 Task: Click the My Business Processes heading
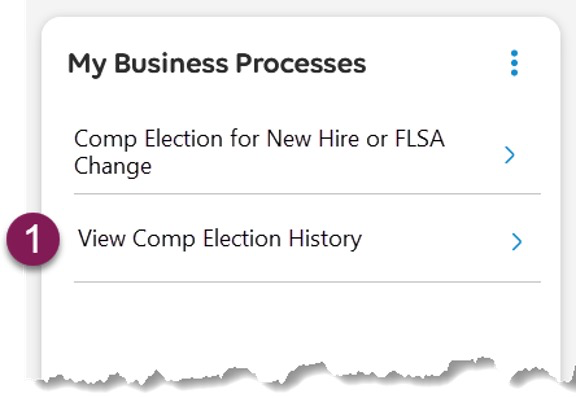tap(217, 64)
